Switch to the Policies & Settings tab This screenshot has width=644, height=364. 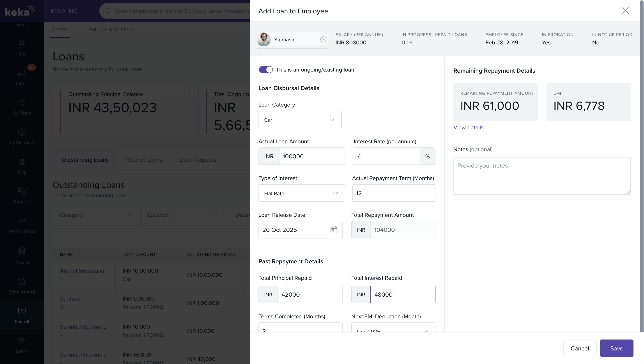111,30
